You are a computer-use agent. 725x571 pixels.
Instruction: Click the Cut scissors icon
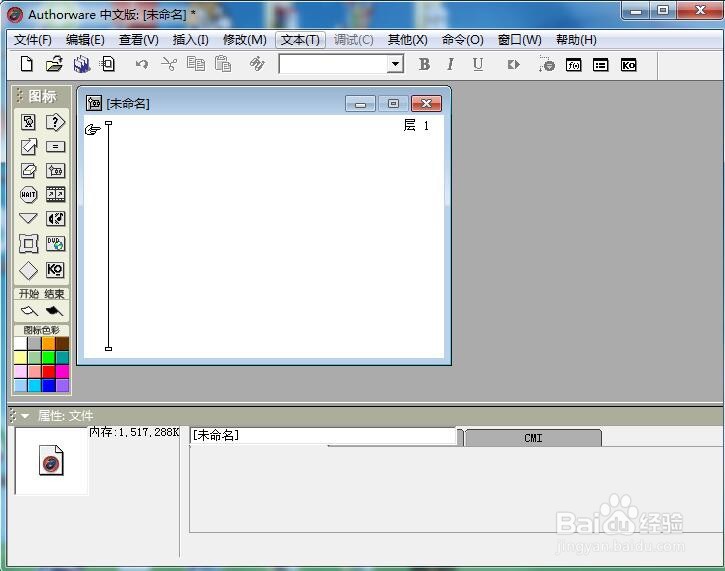tap(169, 64)
